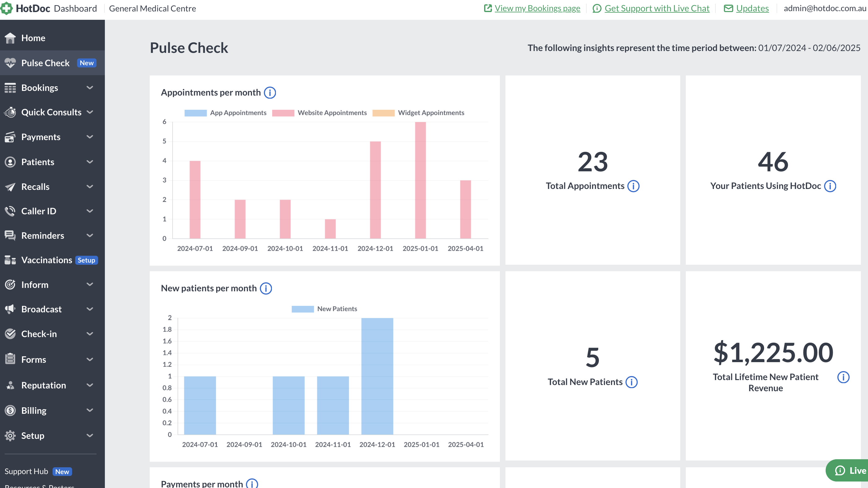Expand the Bookings menu chevron
Screen dimensions: 868x488
click(x=90, y=88)
